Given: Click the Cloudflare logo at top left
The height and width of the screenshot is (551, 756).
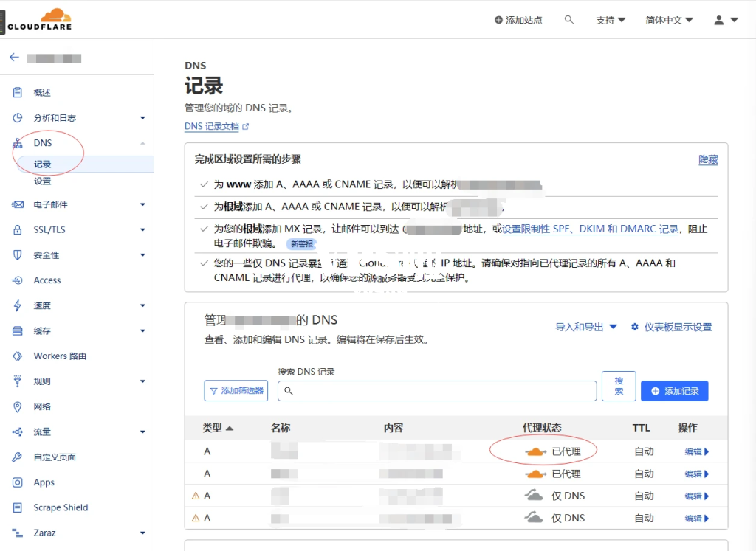Looking at the screenshot, I should pyautogui.click(x=38, y=20).
